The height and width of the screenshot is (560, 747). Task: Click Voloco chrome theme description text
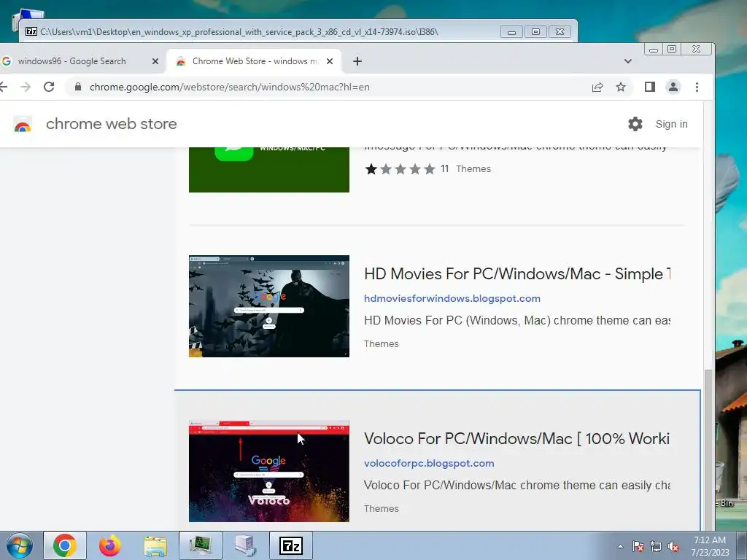point(517,485)
